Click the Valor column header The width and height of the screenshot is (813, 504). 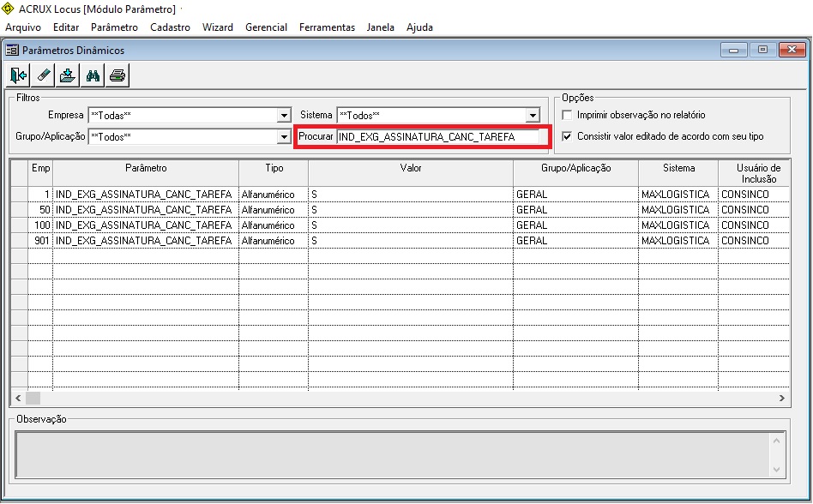[x=411, y=173]
